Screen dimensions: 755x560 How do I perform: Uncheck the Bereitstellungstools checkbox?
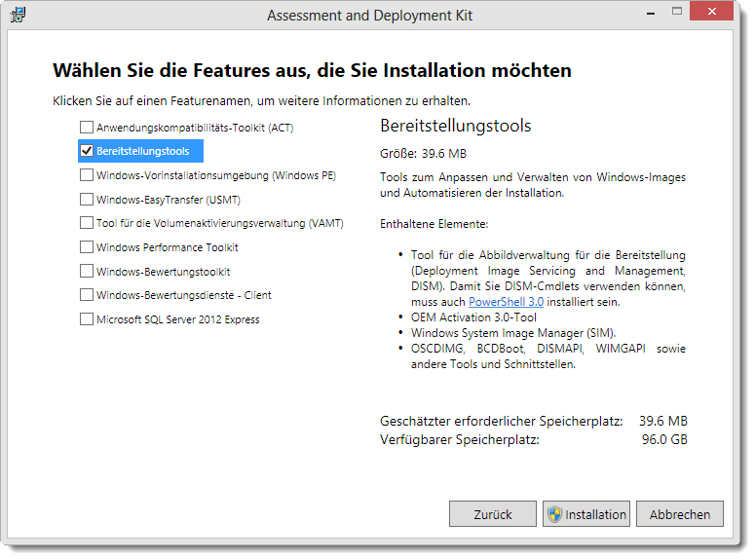(x=87, y=151)
